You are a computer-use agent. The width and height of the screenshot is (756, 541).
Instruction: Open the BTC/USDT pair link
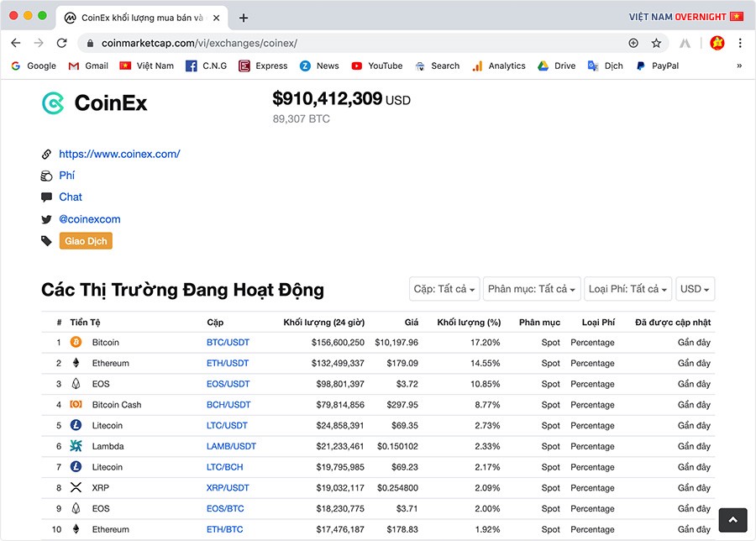(228, 343)
